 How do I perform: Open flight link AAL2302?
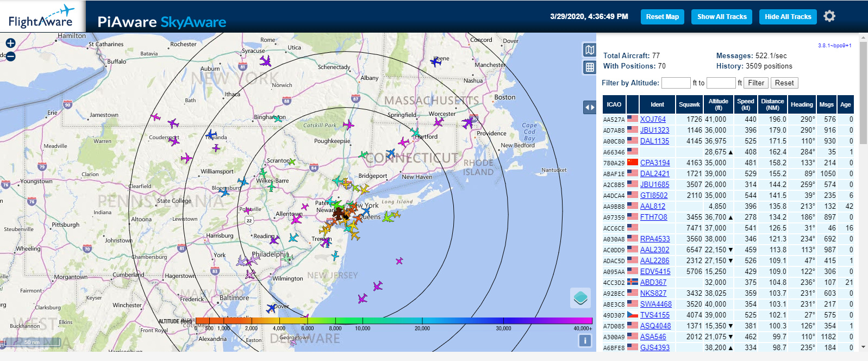[654, 250]
